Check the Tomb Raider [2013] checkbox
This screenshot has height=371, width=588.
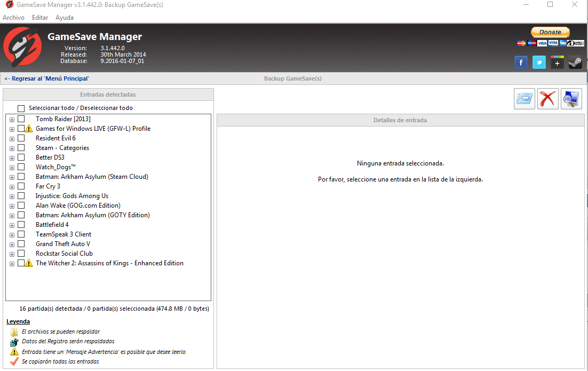21,119
